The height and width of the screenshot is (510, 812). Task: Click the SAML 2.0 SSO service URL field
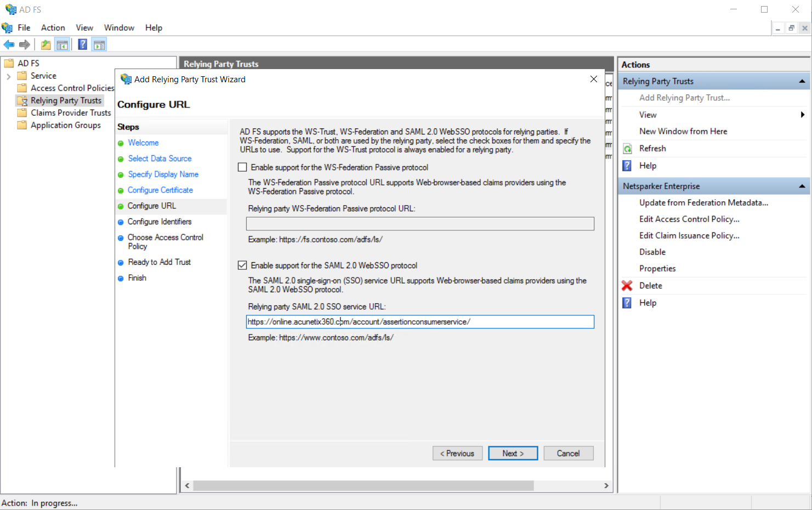420,322
